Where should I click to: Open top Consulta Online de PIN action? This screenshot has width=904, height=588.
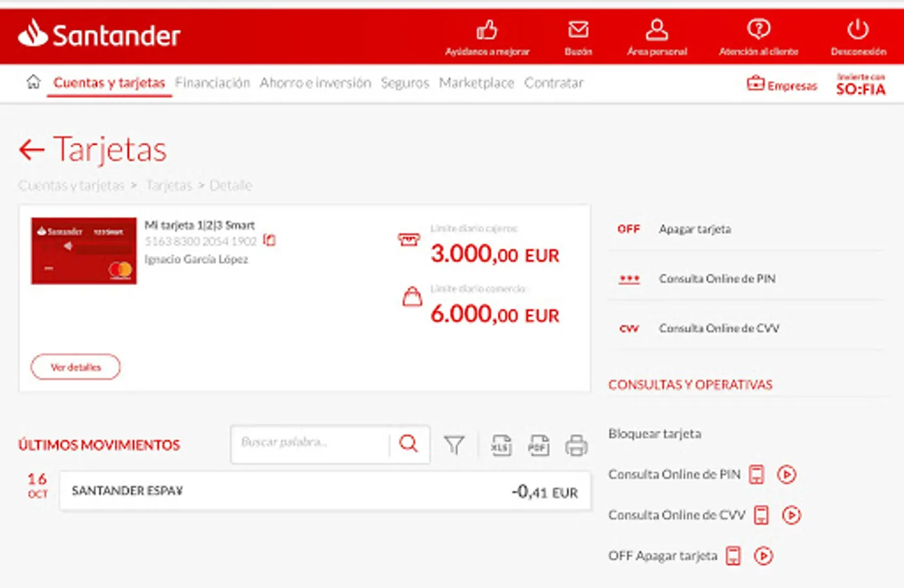(x=717, y=279)
